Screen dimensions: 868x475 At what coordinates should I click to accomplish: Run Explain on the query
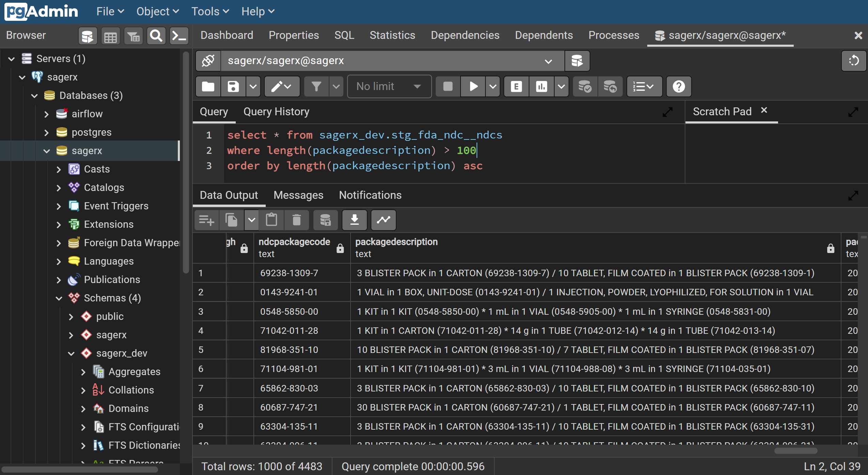516,86
